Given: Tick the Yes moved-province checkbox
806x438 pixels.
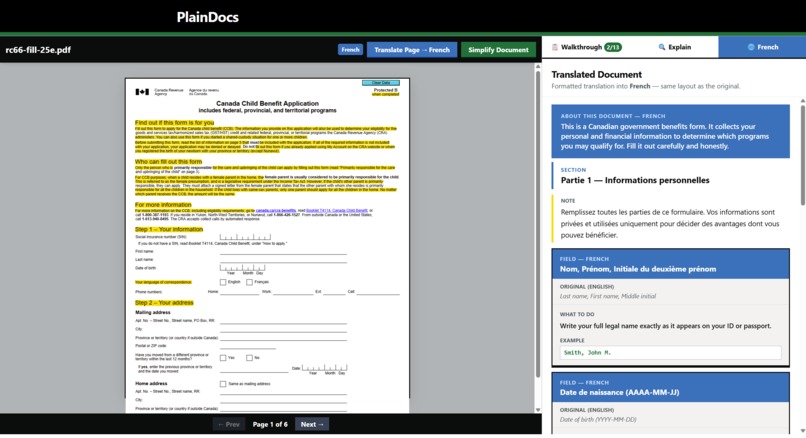Looking at the screenshot, I should click(x=223, y=358).
